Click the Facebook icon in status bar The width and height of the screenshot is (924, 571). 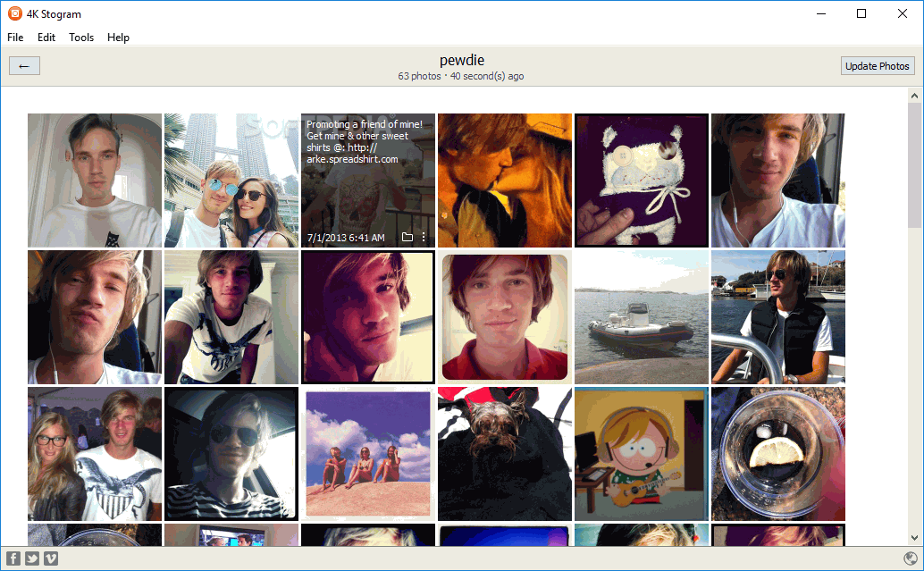point(13,558)
